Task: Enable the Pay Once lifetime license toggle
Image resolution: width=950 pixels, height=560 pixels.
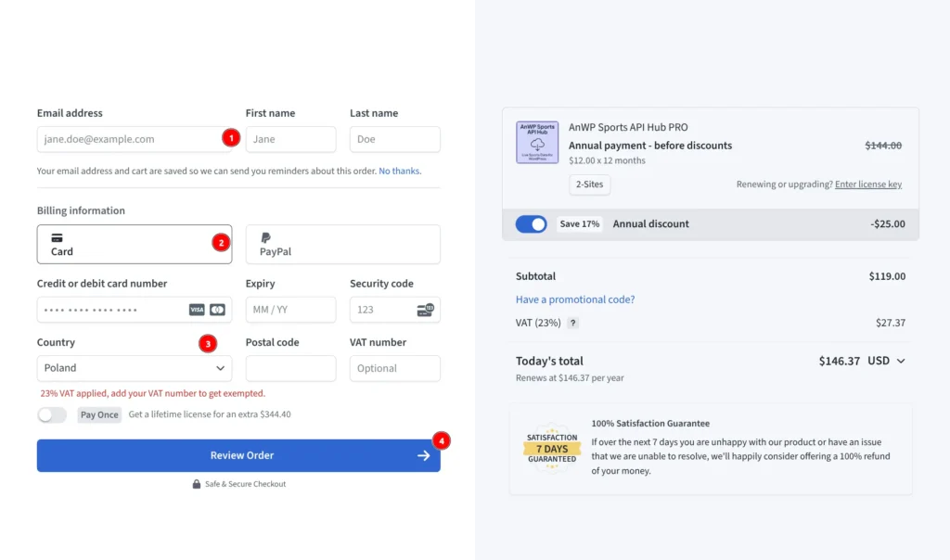Action: click(x=52, y=414)
